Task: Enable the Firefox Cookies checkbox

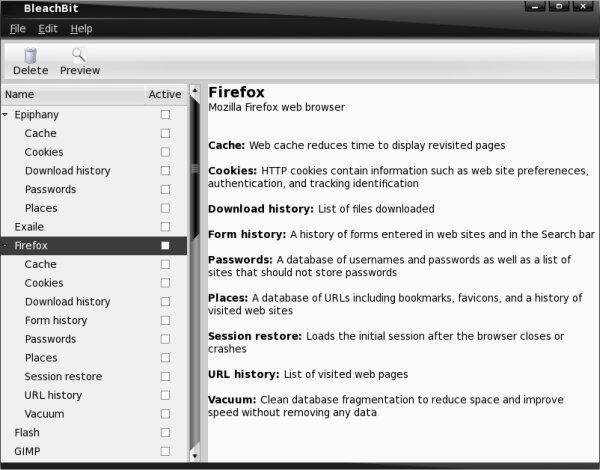Action: pyautogui.click(x=165, y=283)
